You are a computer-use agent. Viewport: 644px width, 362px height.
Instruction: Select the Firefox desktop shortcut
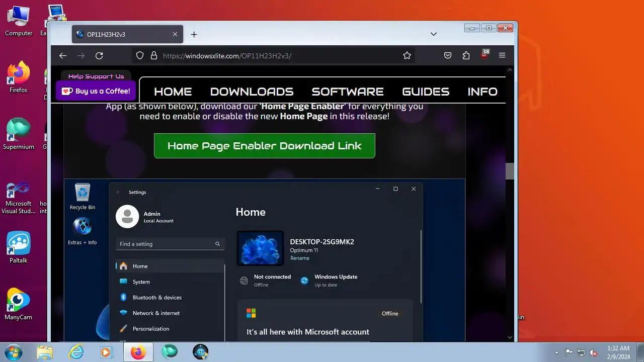tap(19, 77)
